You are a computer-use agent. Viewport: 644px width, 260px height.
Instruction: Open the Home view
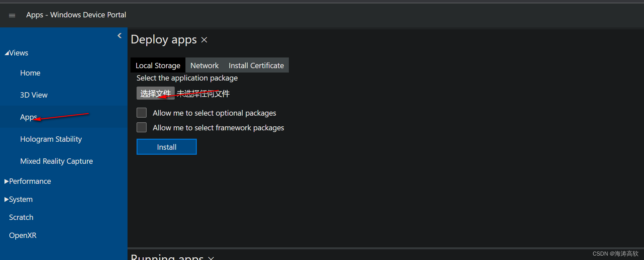click(30, 73)
